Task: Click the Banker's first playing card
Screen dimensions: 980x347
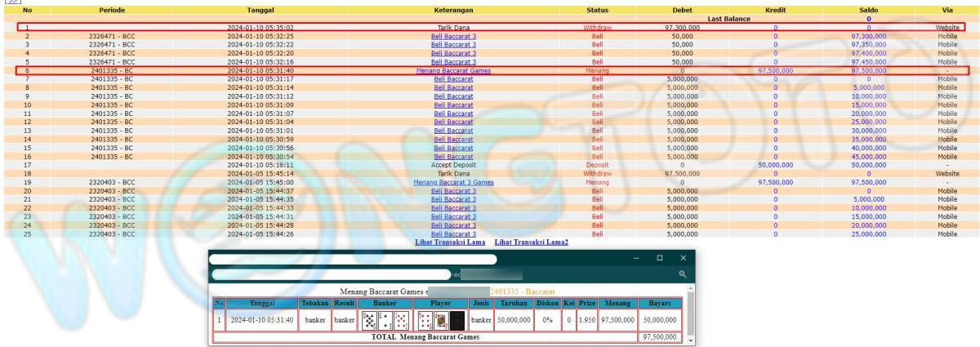Action: click(371, 320)
